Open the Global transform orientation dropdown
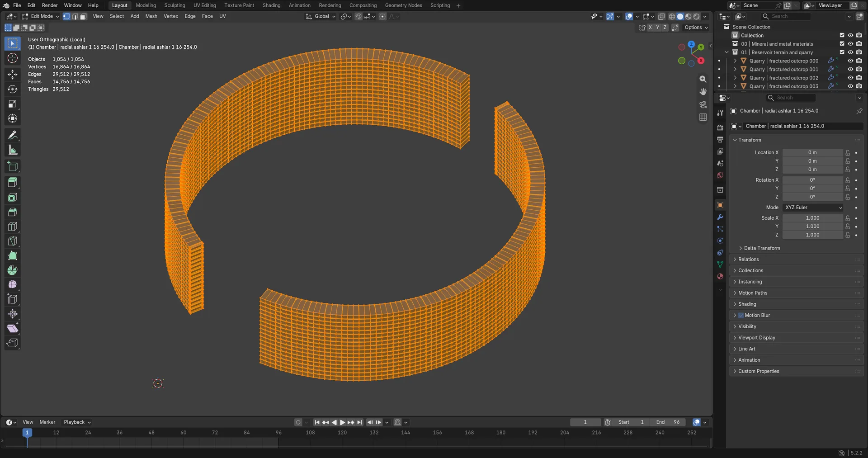The width and height of the screenshot is (868, 458). point(321,16)
